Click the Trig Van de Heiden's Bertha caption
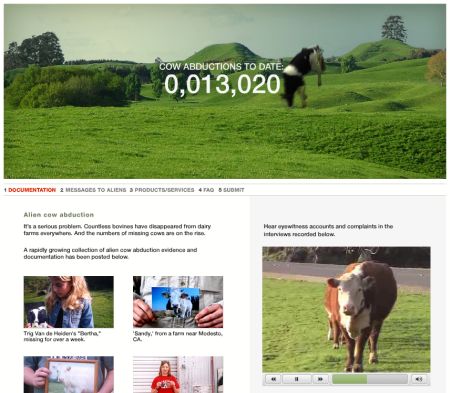 tap(62, 336)
